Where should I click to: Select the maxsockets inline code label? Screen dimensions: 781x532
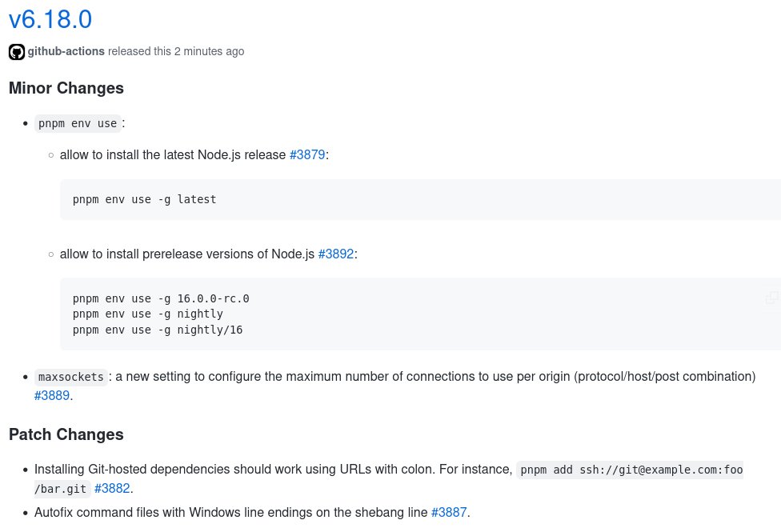pos(70,377)
